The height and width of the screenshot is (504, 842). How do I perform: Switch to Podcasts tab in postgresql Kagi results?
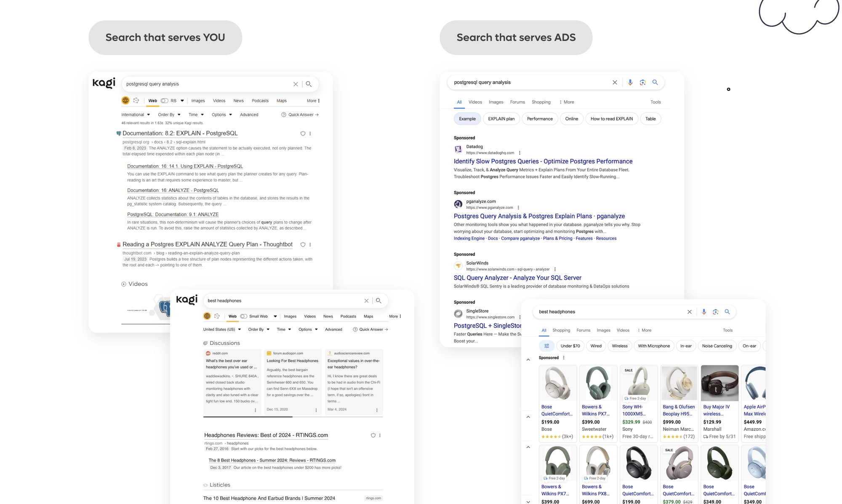coord(260,101)
